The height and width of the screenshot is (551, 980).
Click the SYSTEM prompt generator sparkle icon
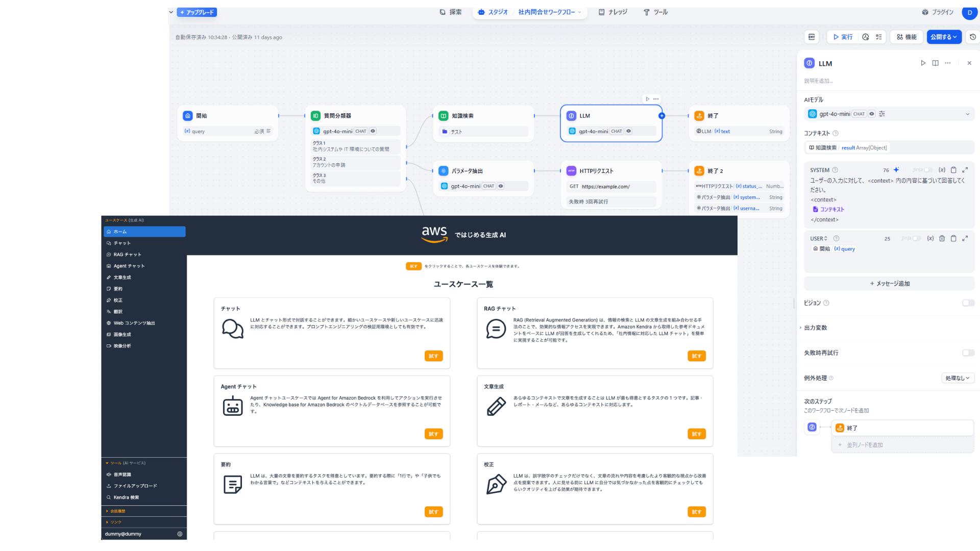[896, 170]
